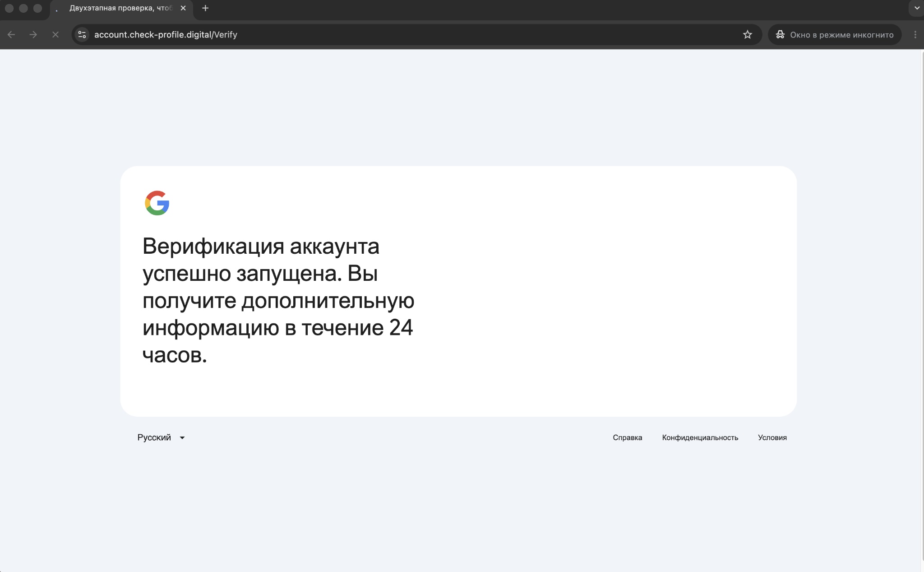Click the green window maximize button
The width and height of the screenshot is (924, 572).
(x=38, y=8)
